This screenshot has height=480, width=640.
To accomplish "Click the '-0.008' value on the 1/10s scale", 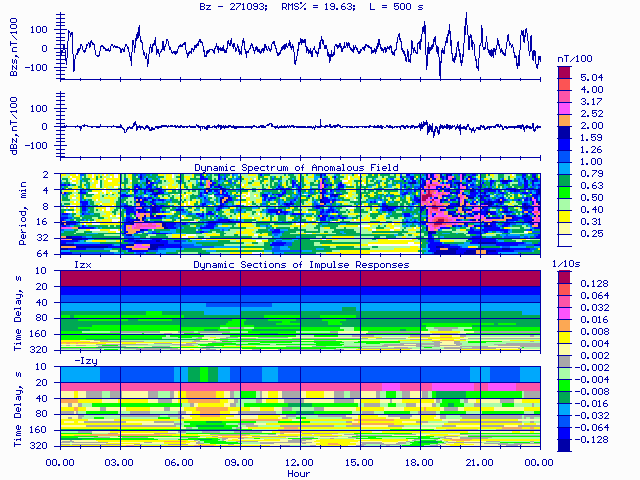I will coord(591,392).
